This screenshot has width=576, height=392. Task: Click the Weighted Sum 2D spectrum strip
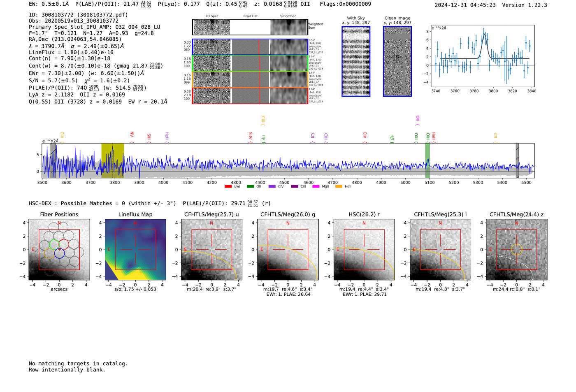coord(250,27)
